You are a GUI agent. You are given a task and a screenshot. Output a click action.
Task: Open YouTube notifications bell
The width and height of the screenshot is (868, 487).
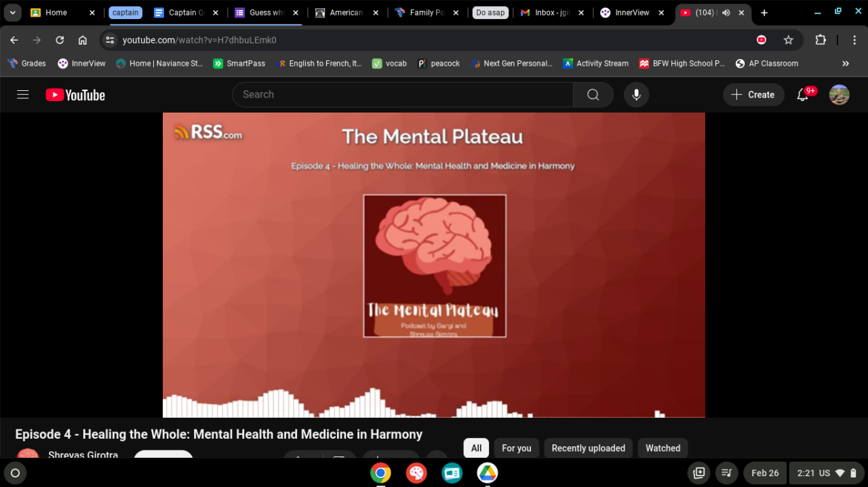click(x=803, y=95)
